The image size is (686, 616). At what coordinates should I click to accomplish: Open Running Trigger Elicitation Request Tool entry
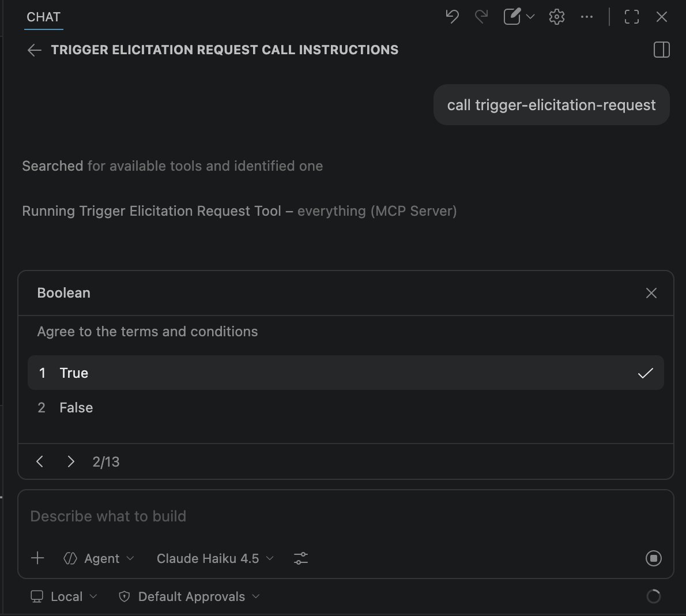239,211
